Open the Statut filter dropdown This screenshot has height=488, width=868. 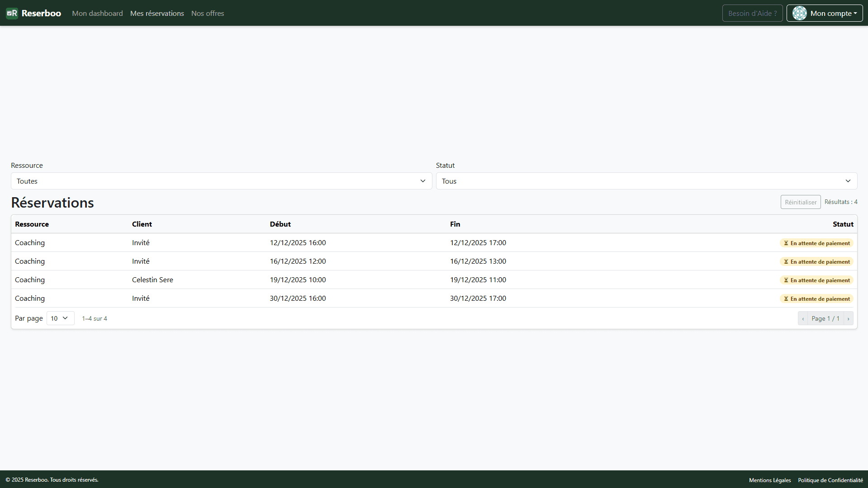tap(646, 181)
